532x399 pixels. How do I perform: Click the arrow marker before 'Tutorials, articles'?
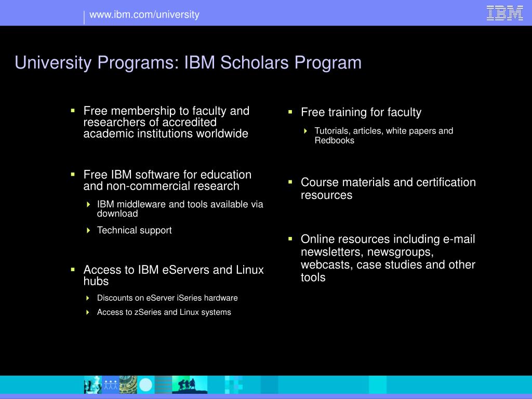click(305, 131)
